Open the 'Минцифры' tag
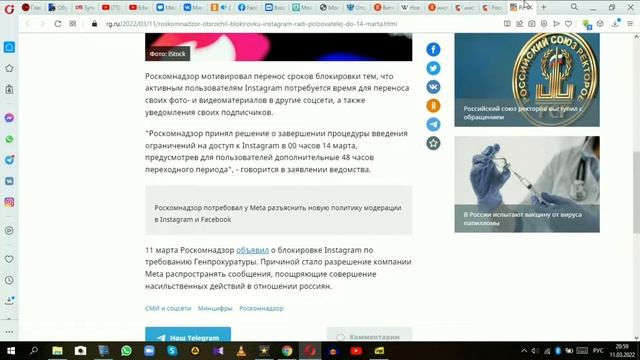This screenshot has width=640, height=360. (215, 308)
